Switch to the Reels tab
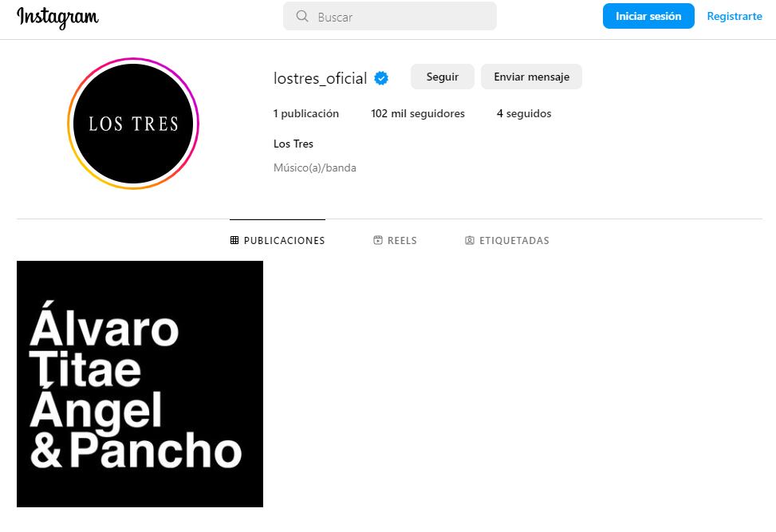This screenshot has height=532, width=776. point(395,241)
